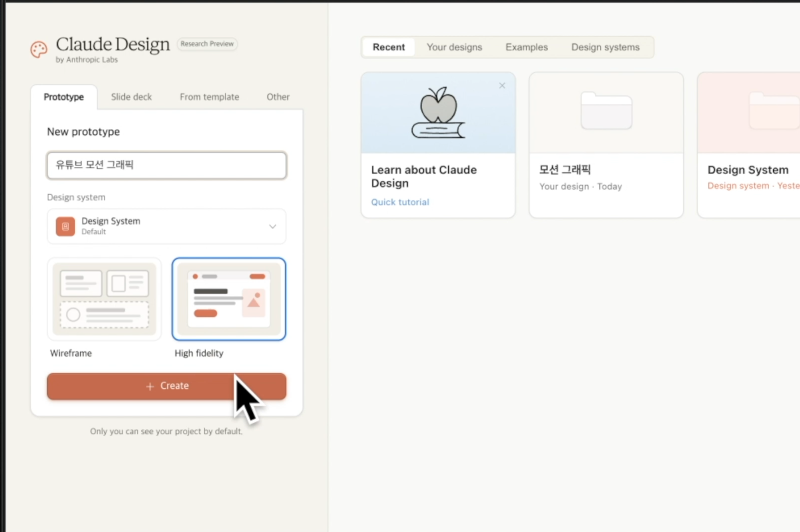
Task: Open the Design systems tab
Action: coord(605,47)
